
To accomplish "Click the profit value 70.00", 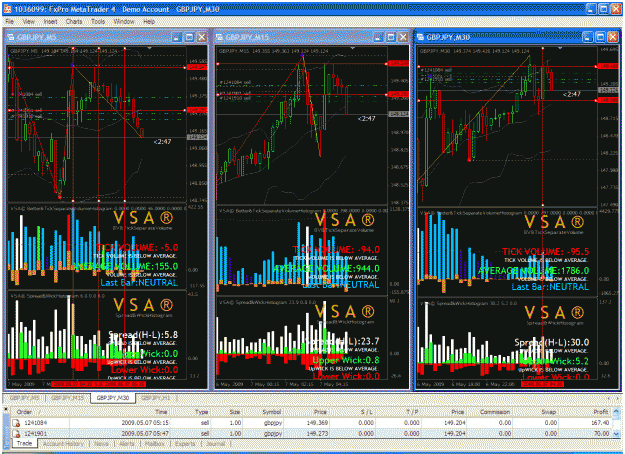I will (602, 433).
